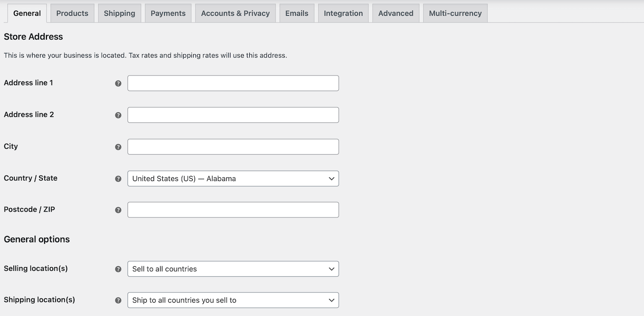Screen dimensions: 644x316
Task: Open the Country / State dropdown
Action: pos(233,178)
